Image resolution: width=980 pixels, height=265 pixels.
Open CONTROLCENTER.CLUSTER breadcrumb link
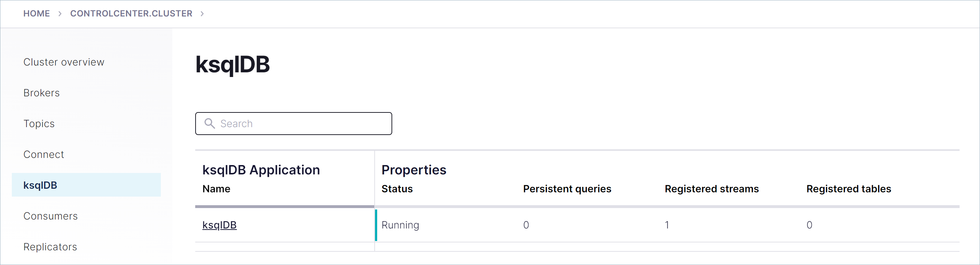[131, 14]
